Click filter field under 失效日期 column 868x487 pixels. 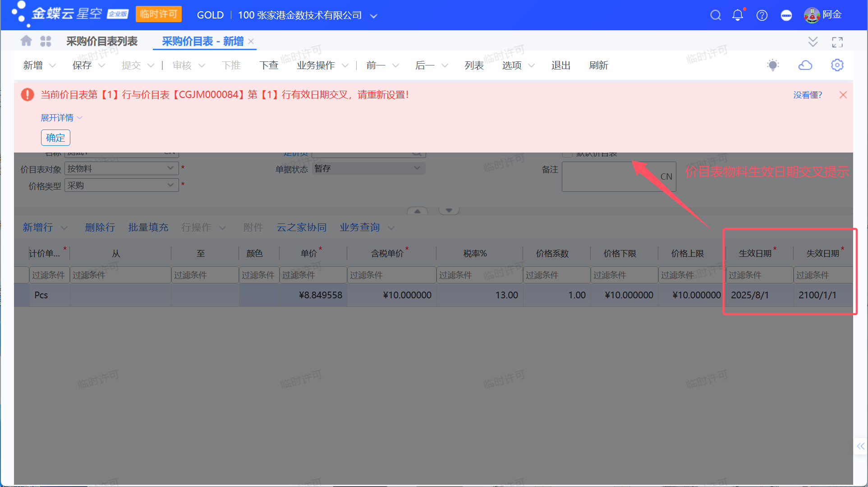pyautogui.click(x=823, y=275)
